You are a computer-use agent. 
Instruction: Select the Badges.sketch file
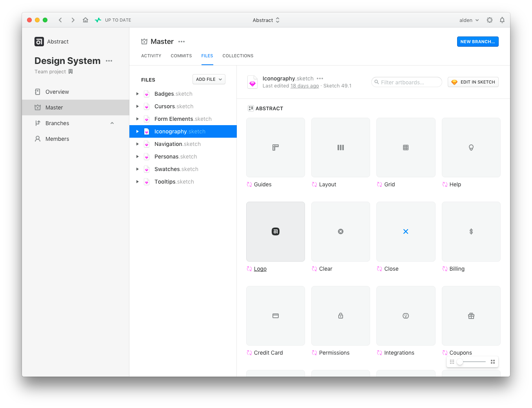click(x=183, y=94)
